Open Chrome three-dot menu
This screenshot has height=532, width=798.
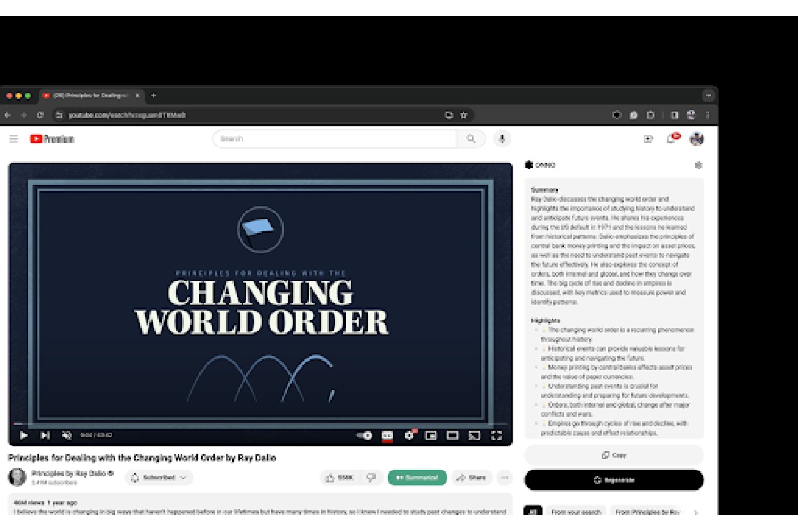708,115
